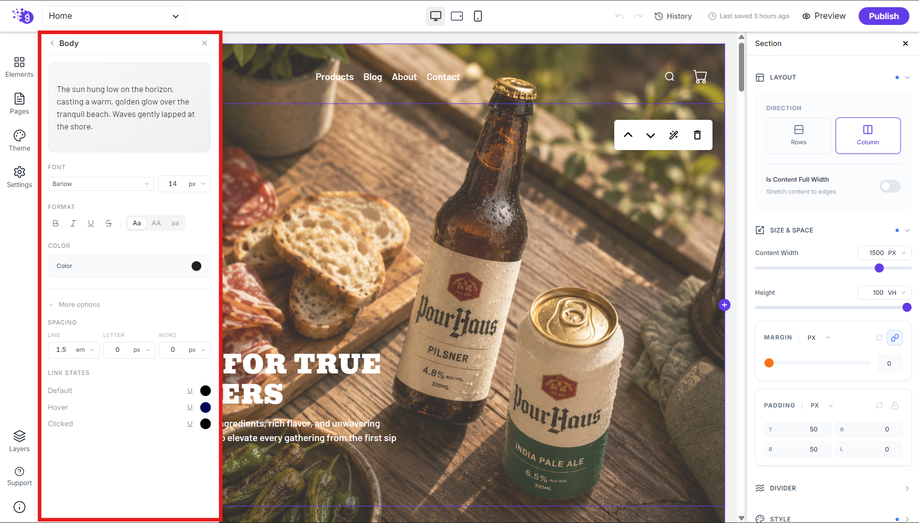Click Contact in site navigation
This screenshot has width=919, height=523.
[443, 77]
